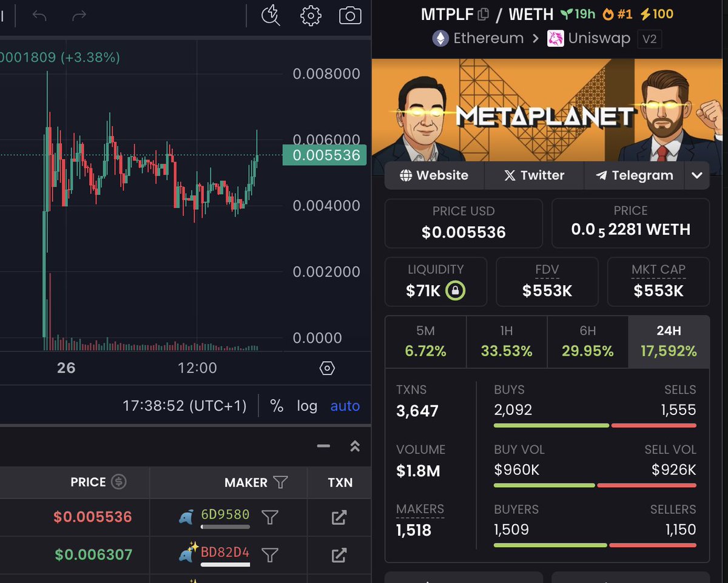
Task: Filter the MAKER column
Action: tap(280, 482)
